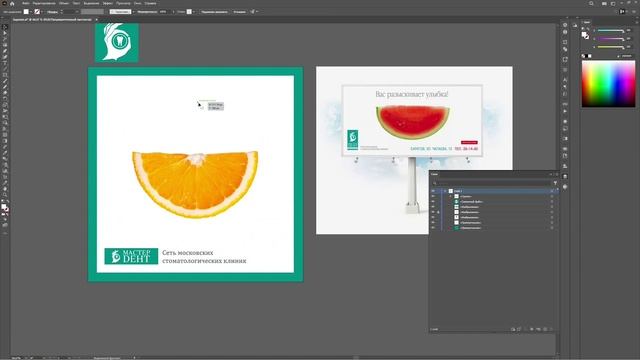Click the middle color slider in the Color panel
Viewport: 640px width, 360px height.
[x=611, y=39]
